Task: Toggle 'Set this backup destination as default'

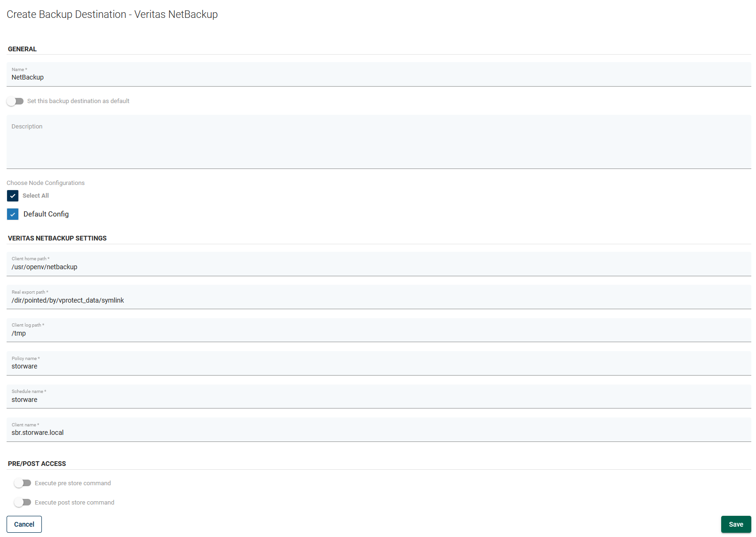Action: 15,101
